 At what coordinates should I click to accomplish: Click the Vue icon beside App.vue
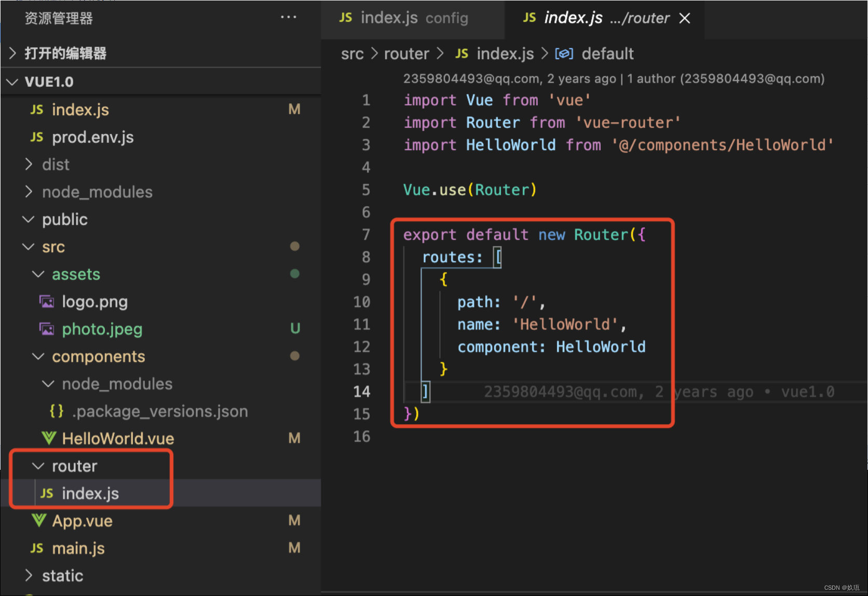[x=39, y=520]
